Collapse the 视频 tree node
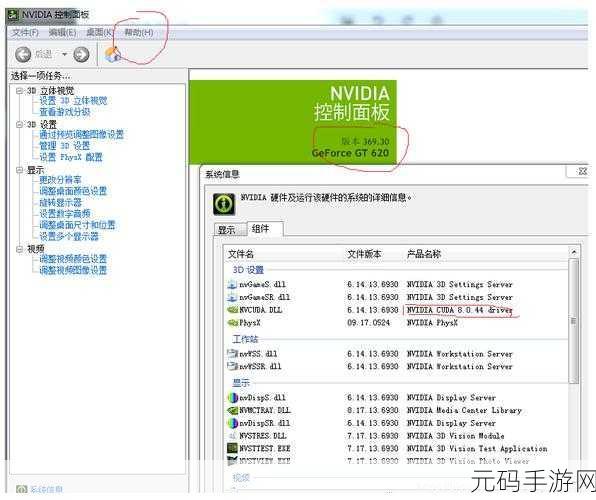This screenshot has height=500, width=596. [19, 249]
